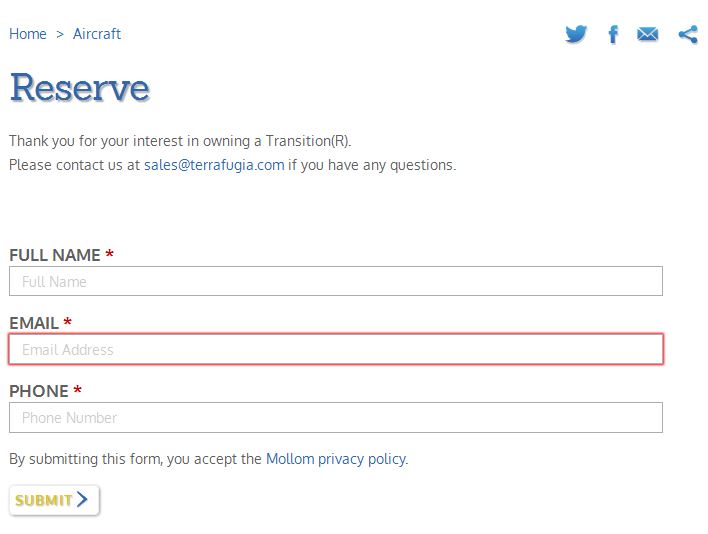Open the general share options icon
Viewport: 708px width, 534px height.
click(688, 35)
